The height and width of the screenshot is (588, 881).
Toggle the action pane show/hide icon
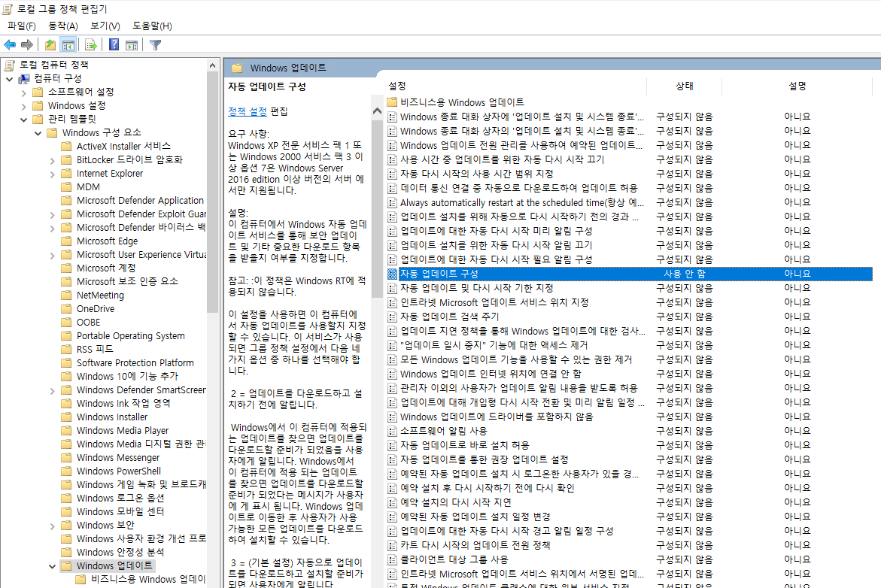132,45
